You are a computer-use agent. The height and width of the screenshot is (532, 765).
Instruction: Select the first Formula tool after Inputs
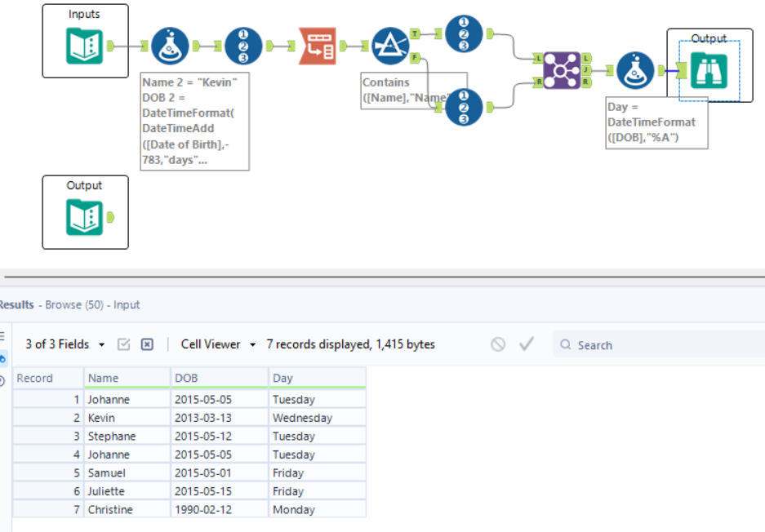pos(170,47)
